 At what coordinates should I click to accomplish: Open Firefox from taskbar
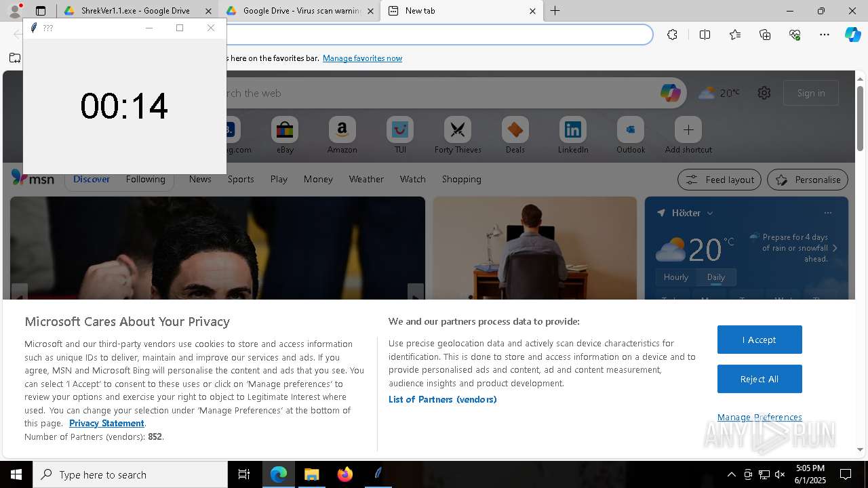tap(345, 474)
